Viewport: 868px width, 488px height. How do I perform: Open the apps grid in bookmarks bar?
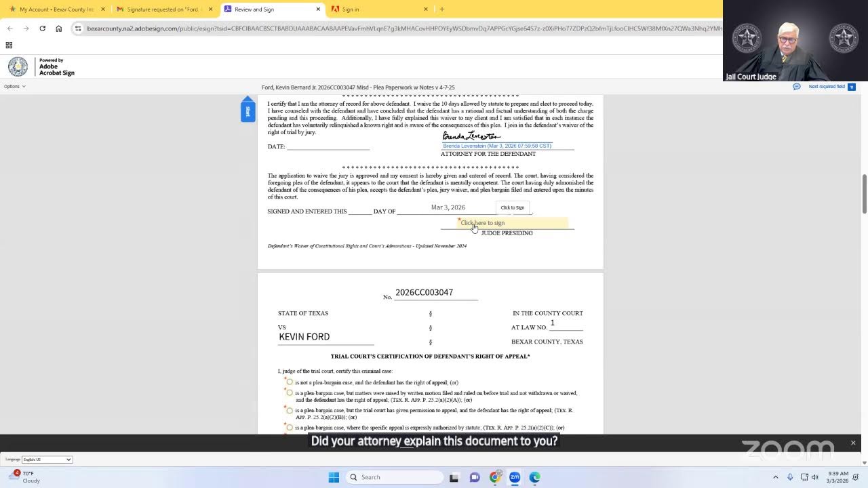[x=9, y=45]
